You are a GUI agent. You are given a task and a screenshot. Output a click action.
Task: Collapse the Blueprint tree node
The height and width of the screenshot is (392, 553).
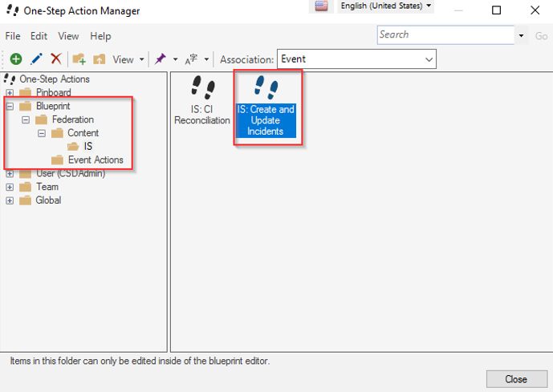(10, 107)
